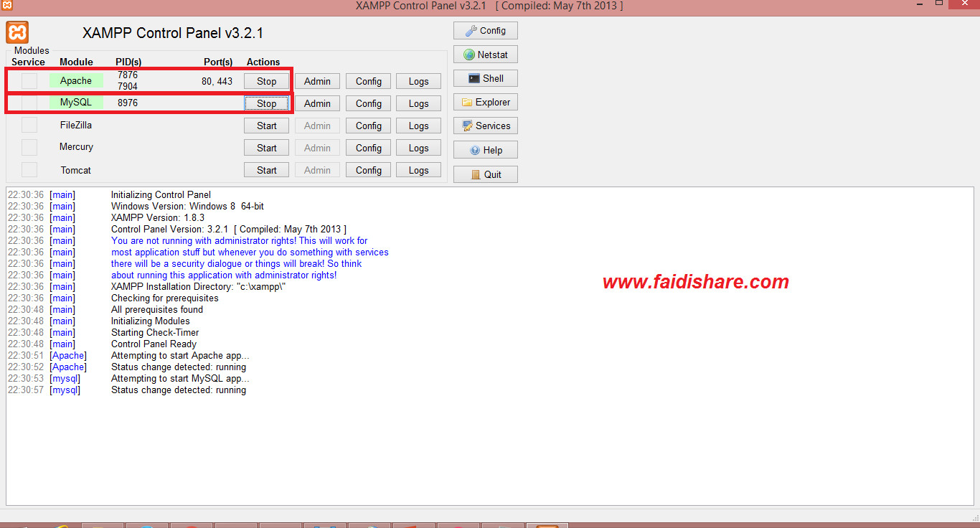Screen dimensions: 980x528
Task: Click the Quit button
Action: 486,174
